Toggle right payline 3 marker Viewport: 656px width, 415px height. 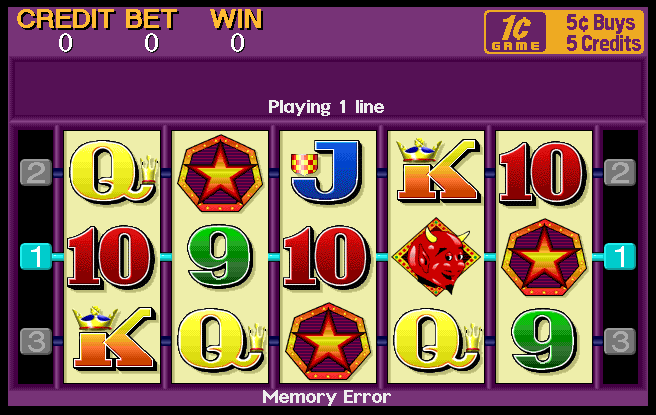pos(620,341)
